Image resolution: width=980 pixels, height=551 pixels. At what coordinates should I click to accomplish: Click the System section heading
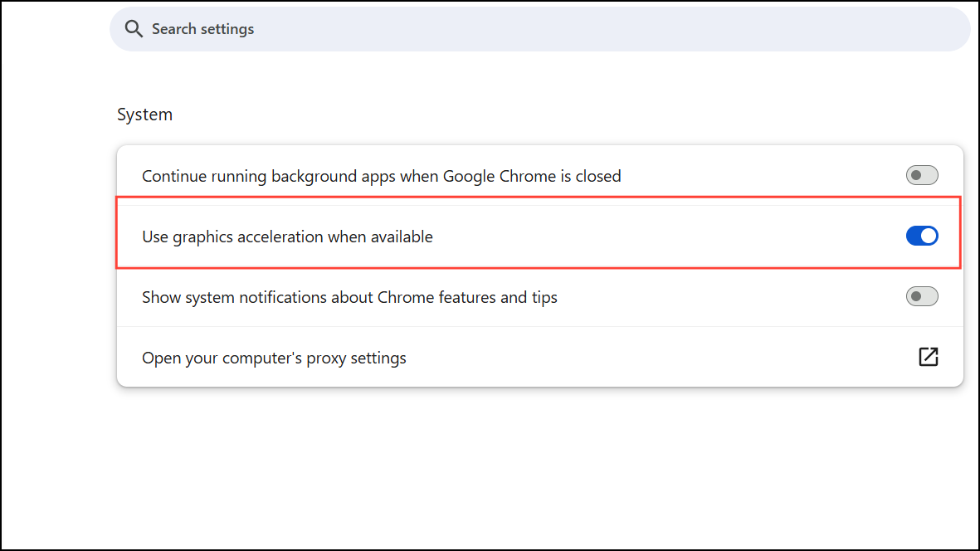click(x=144, y=115)
